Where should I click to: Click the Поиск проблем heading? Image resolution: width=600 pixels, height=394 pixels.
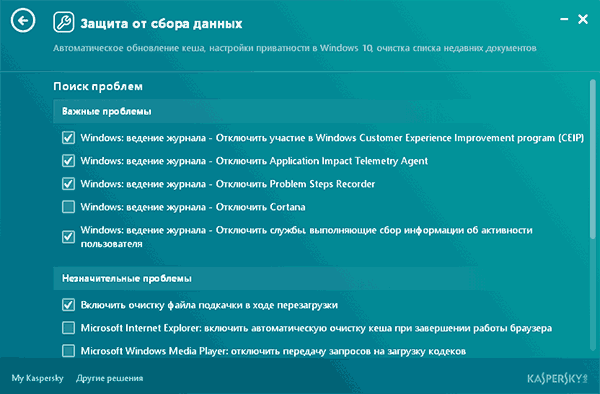coord(98,86)
